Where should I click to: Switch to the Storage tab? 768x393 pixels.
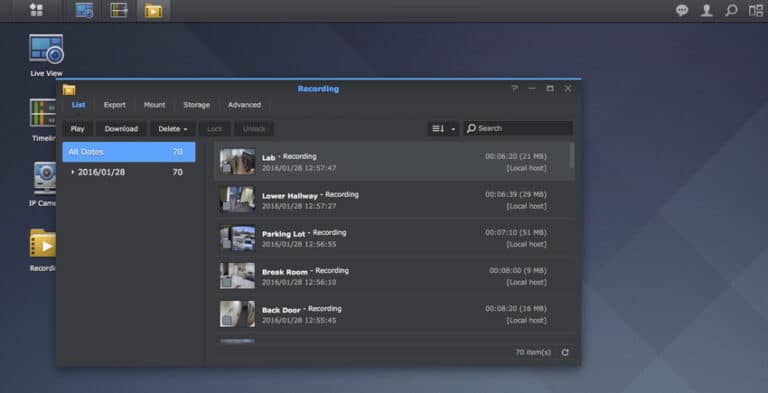pos(196,105)
